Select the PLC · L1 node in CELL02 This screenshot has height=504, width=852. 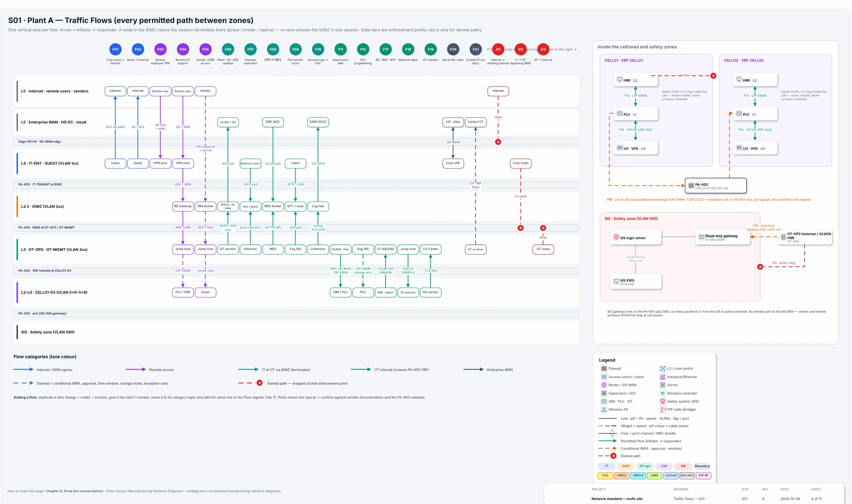pos(755,114)
